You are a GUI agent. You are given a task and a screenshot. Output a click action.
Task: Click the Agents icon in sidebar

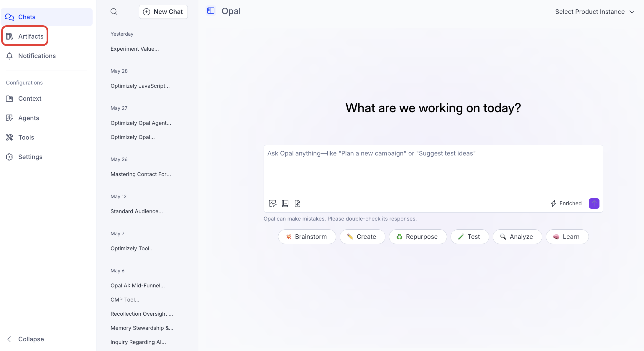click(x=9, y=118)
